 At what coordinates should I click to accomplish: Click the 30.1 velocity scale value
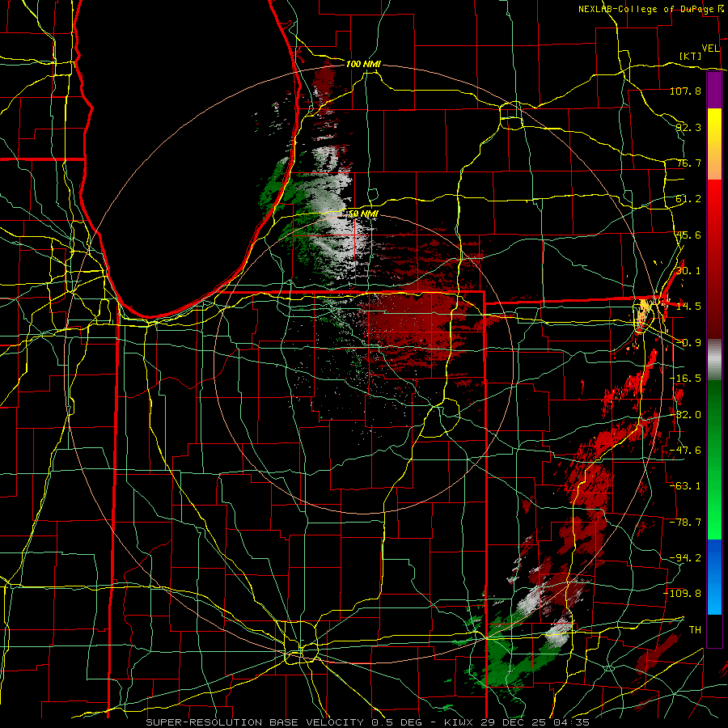point(688,271)
